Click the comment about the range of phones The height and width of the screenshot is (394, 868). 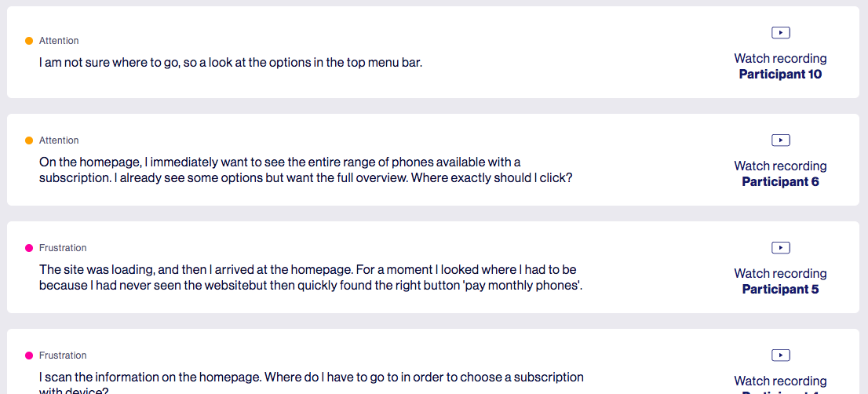pyautogui.click(x=305, y=170)
